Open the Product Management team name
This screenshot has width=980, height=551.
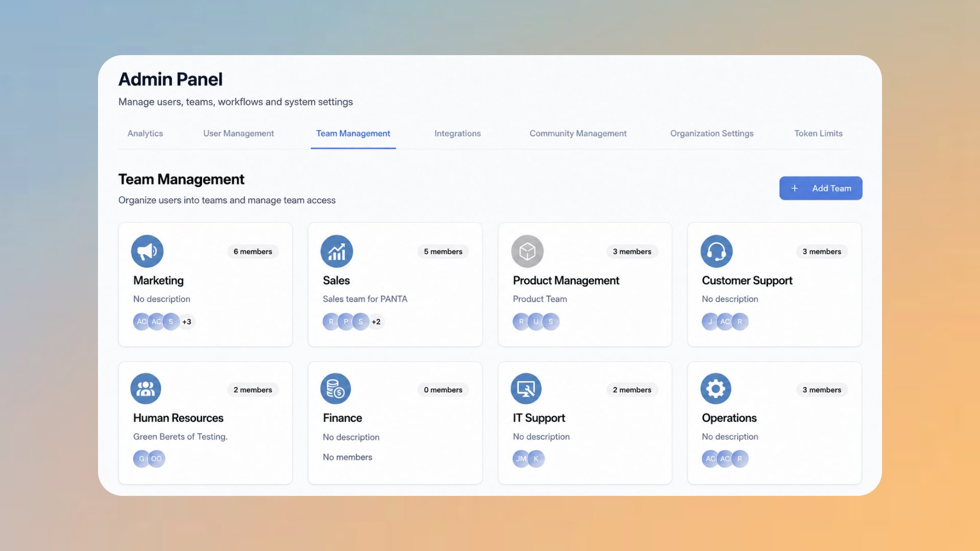click(x=566, y=281)
